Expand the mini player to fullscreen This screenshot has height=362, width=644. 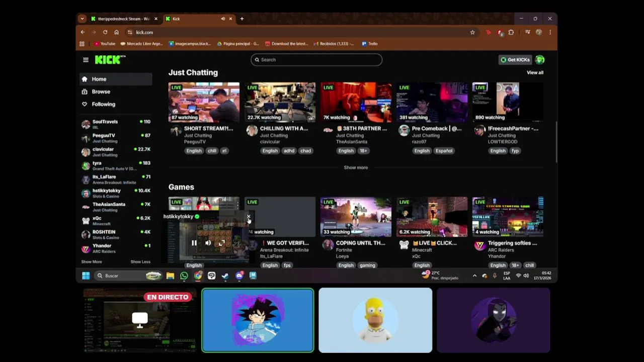(x=221, y=243)
